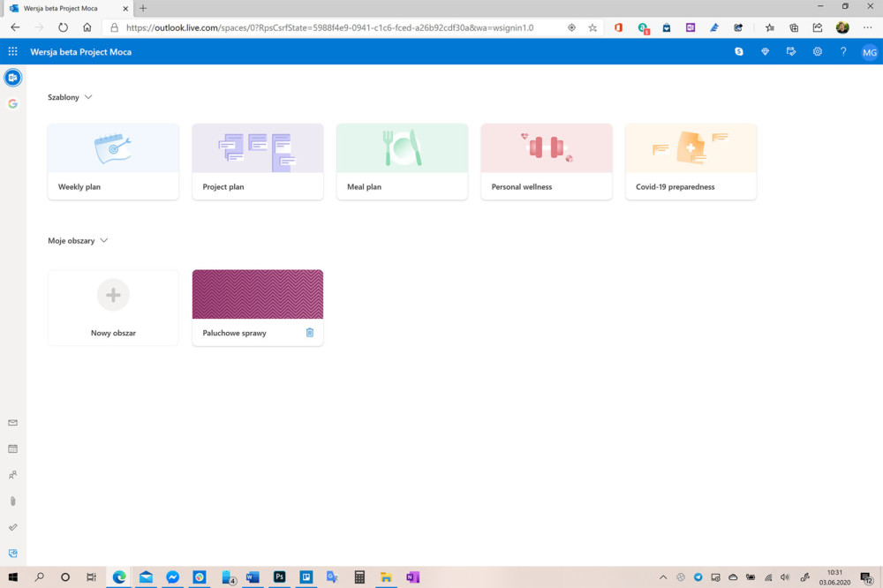Open People from the left rail
This screenshot has width=883, height=588.
pyautogui.click(x=13, y=475)
